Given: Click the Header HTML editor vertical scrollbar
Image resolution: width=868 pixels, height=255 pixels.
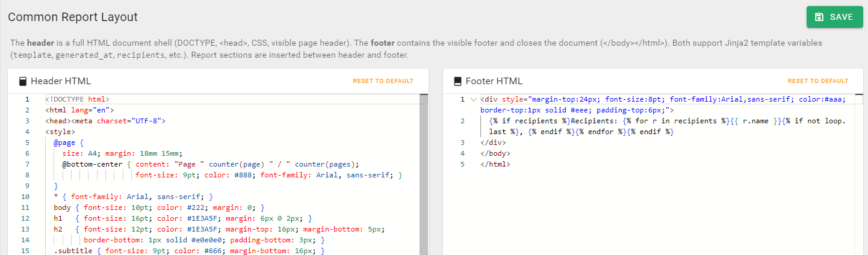Looking at the screenshot, I should tap(424, 174).
